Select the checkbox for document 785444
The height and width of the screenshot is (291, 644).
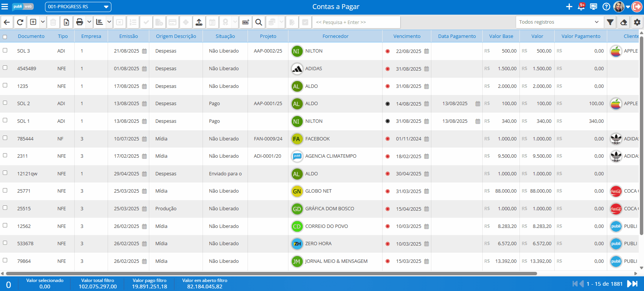coord(5,138)
